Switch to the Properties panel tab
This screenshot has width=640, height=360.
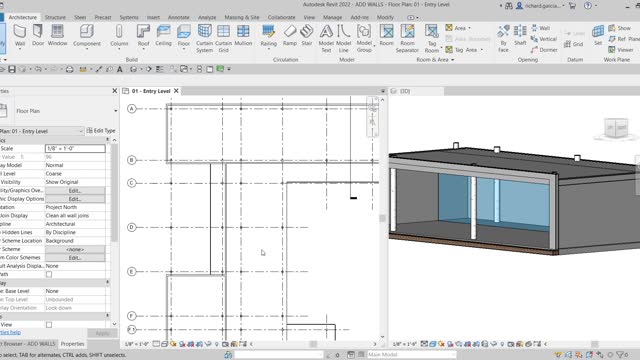[x=72, y=344]
